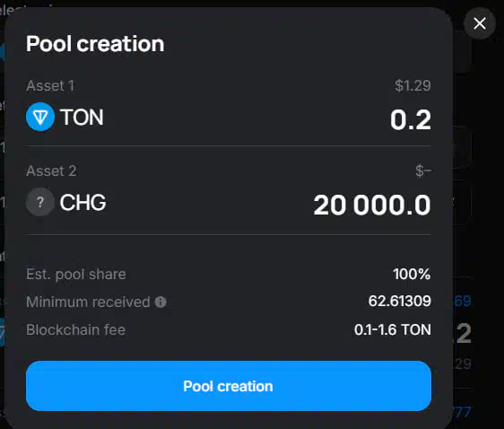Click the 20 000.0 CHG amount
The height and width of the screenshot is (429, 504).
372,205
